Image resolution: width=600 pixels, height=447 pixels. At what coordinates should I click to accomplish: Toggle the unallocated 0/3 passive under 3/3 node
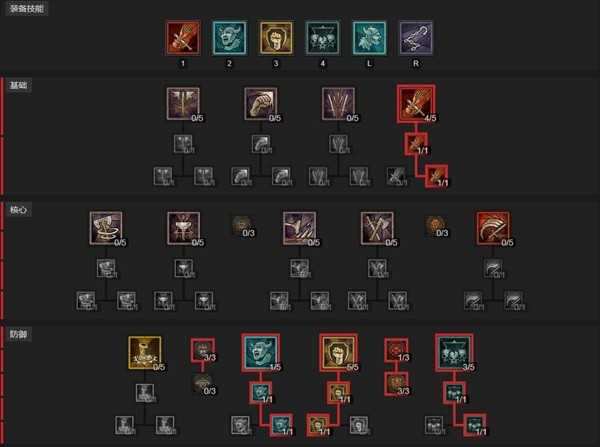tap(203, 383)
